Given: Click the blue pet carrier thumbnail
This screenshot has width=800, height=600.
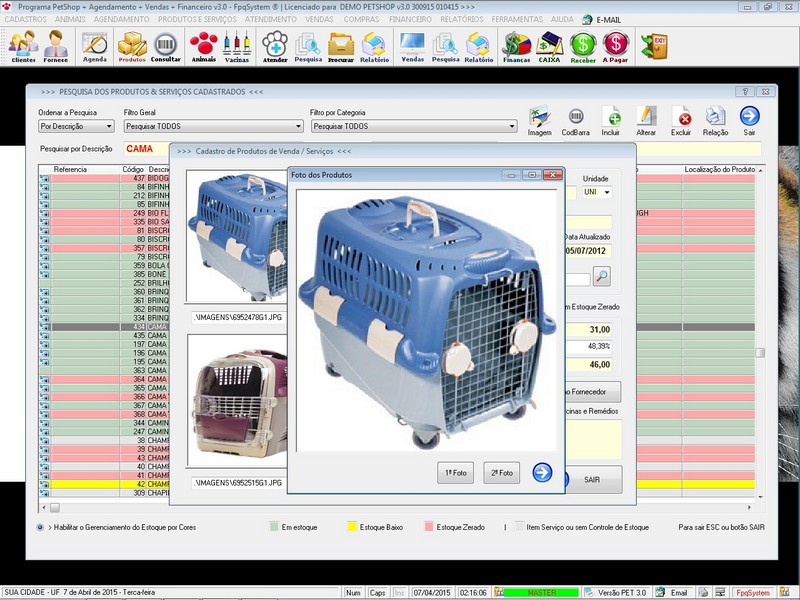Looking at the screenshot, I should 237,236.
